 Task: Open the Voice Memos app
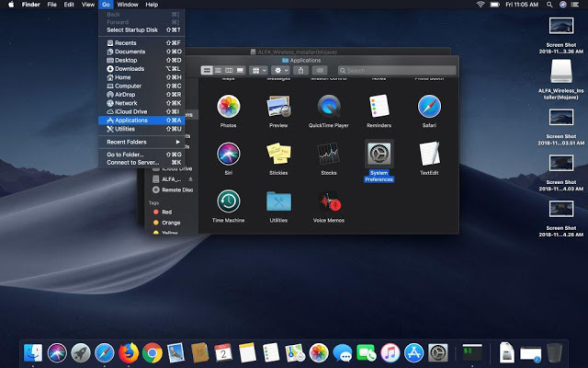click(x=330, y=201)
